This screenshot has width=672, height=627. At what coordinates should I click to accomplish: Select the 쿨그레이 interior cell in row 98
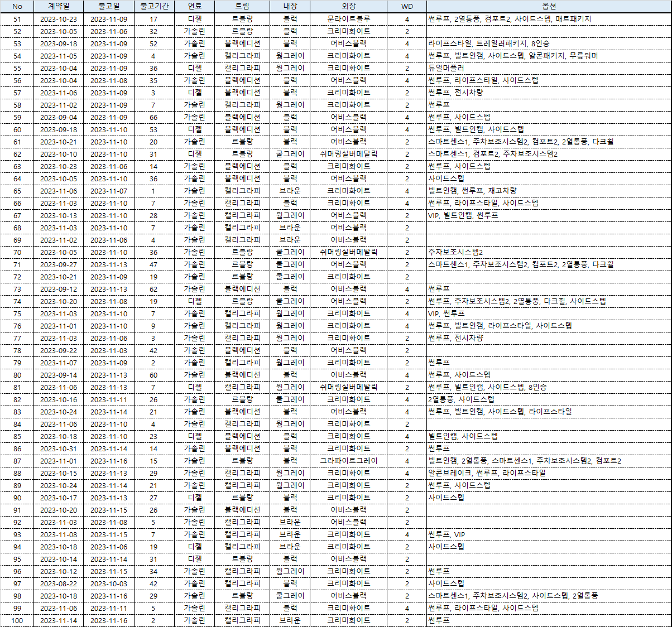[290, 596]
